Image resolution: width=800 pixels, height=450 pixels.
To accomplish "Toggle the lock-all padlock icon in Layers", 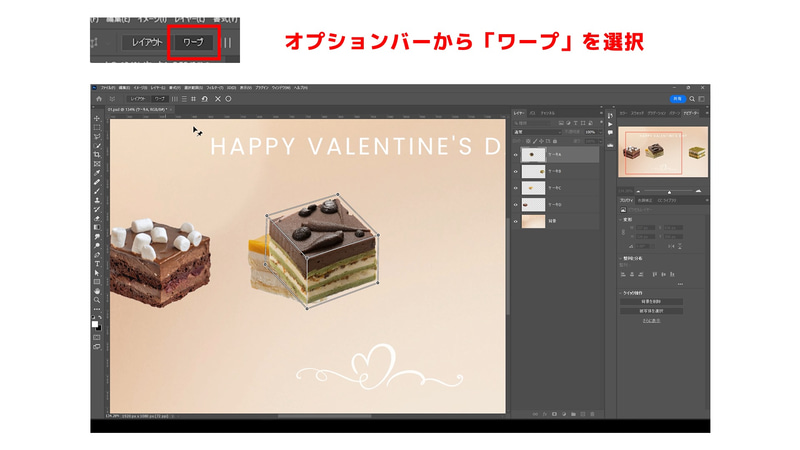I will [556, 141].
